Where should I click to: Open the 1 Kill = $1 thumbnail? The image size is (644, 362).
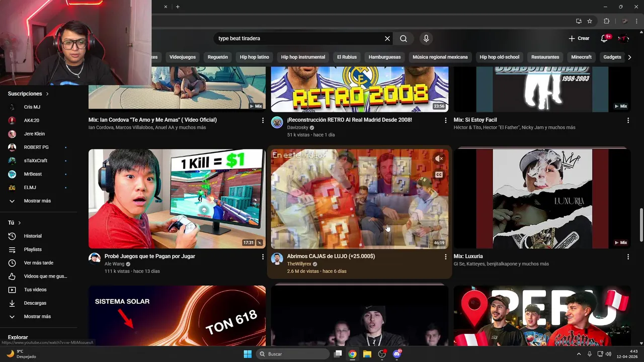(177, 199)
